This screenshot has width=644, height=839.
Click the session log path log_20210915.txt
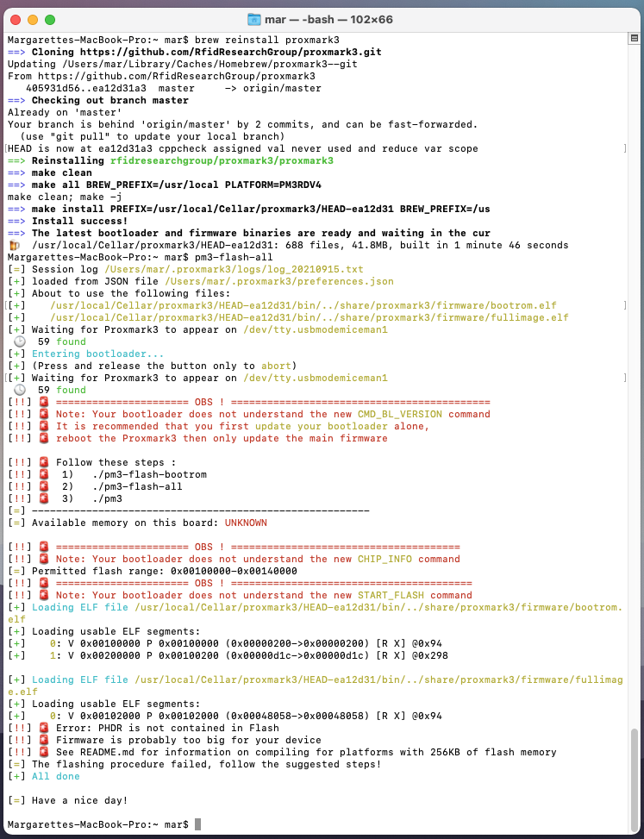click(x=234, y=269)
